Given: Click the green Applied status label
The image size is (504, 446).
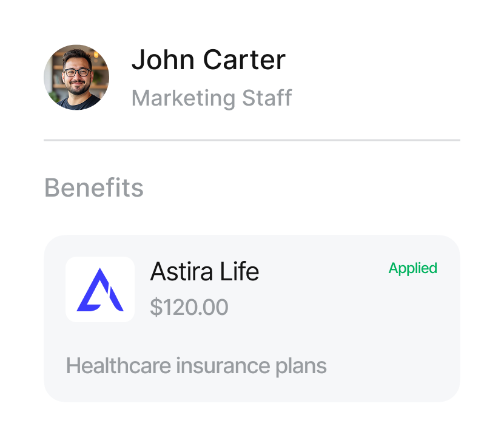Looking at the screenshot, I should (x=412, y=268).
